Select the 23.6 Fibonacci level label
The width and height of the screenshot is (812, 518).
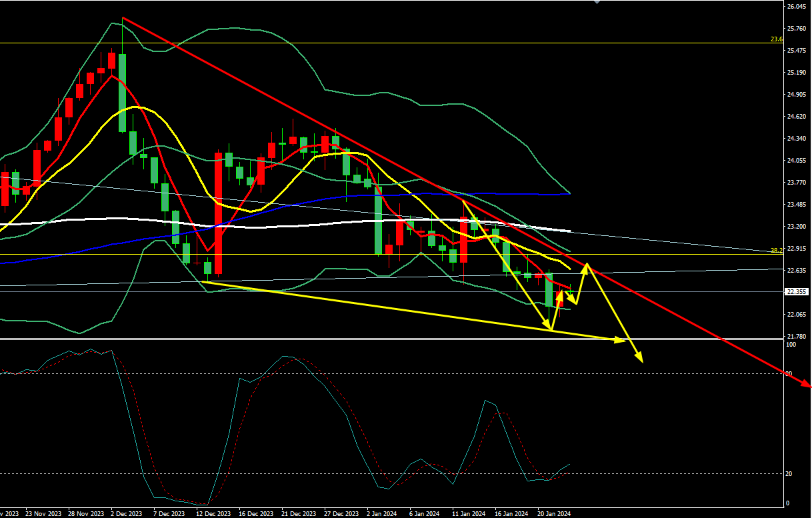point(776,39)
